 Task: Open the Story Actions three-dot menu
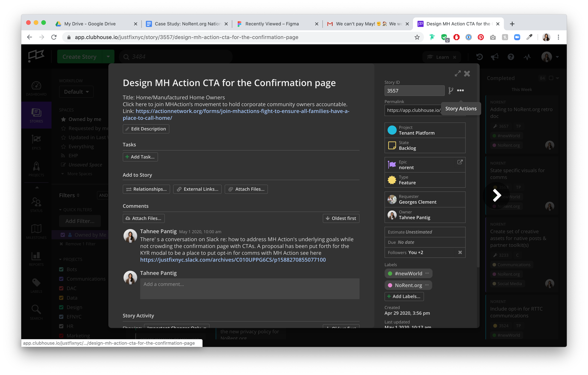click(460, 90)
